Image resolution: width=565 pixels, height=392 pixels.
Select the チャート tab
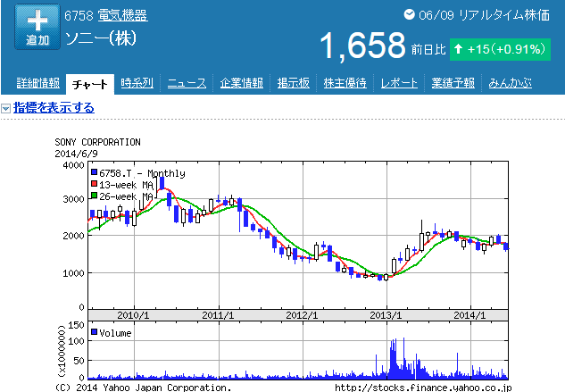pos(90,84)
